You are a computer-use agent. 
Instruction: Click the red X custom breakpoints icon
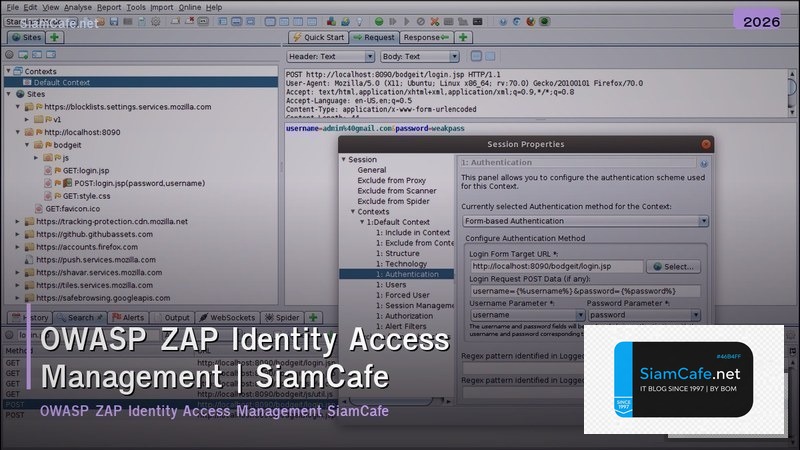pyautogui.click(x=435, y=21)
